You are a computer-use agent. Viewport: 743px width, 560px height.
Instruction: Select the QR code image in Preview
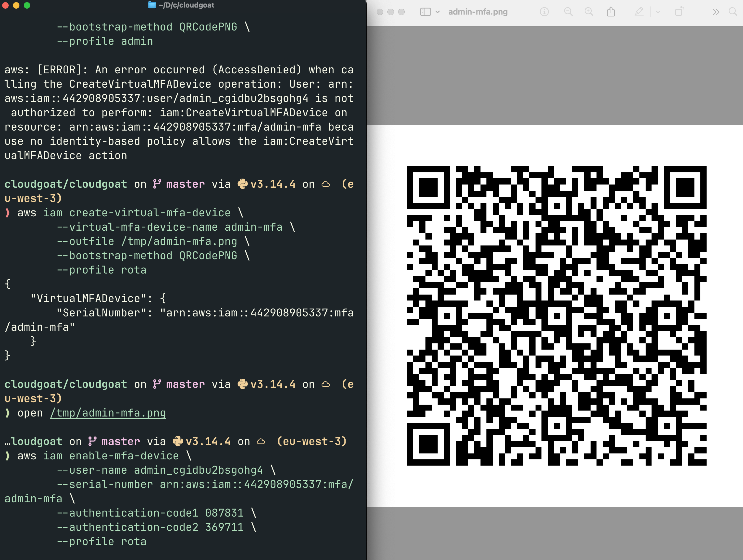click(557, 315)
